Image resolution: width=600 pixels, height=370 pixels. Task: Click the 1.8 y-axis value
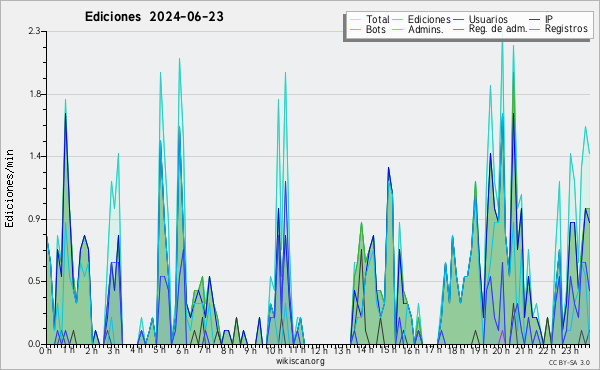(x=35, y=94)
